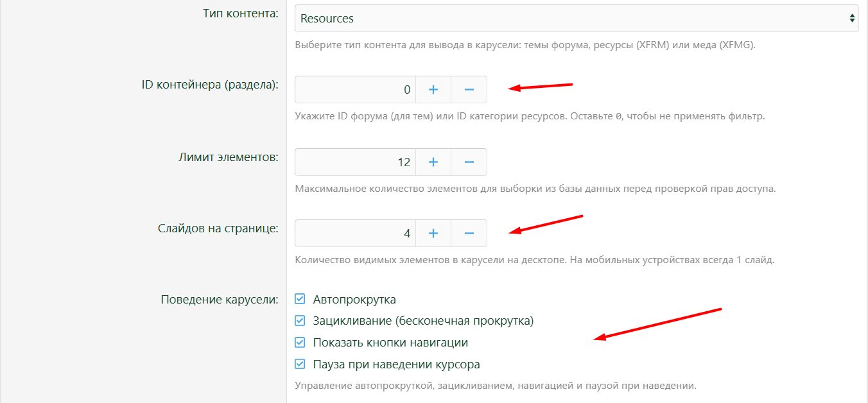This screenshot has height=403, width=868.
Task: Decrease Слайдов на странице with the minus button
Action: click(x=469, y=234)
